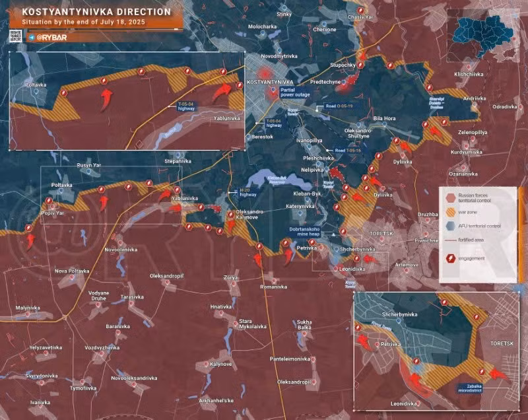Screen dimensions: 528x420
Task: Click the Sukha Balka settlement label
Action: click(x=304, y=325)
